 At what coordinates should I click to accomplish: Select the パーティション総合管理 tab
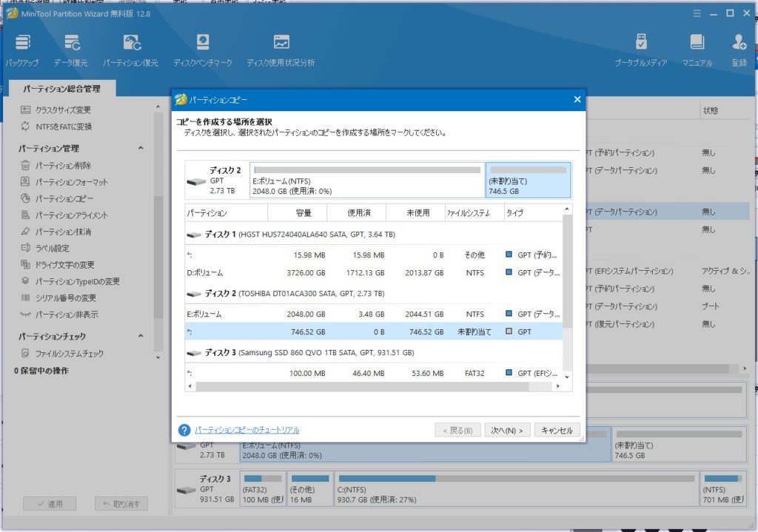(x=61, y=89)
